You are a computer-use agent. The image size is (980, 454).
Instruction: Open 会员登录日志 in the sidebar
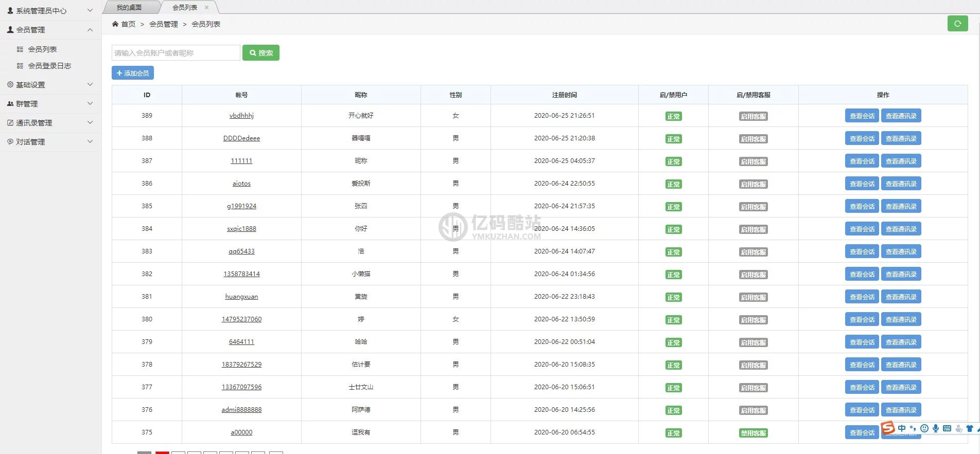[x=49, y=66]
